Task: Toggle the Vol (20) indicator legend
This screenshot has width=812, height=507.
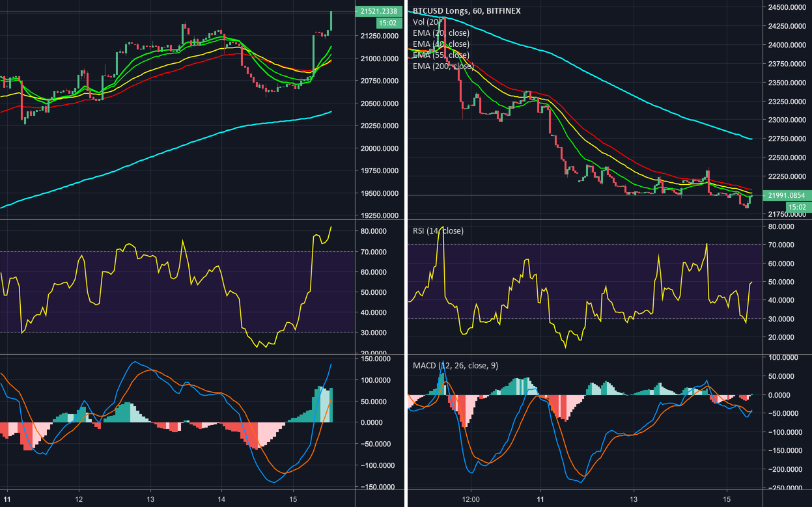Action: (x=427, y=21)
